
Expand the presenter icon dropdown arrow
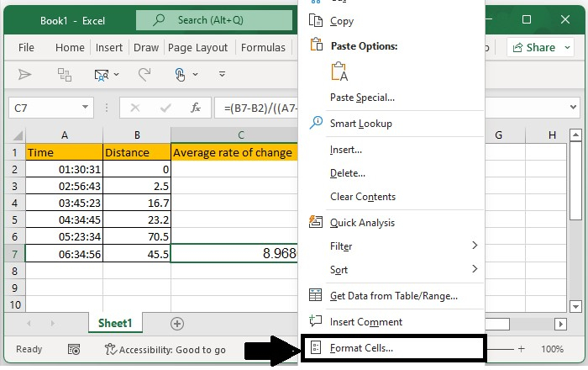click(x=117, y=74)
